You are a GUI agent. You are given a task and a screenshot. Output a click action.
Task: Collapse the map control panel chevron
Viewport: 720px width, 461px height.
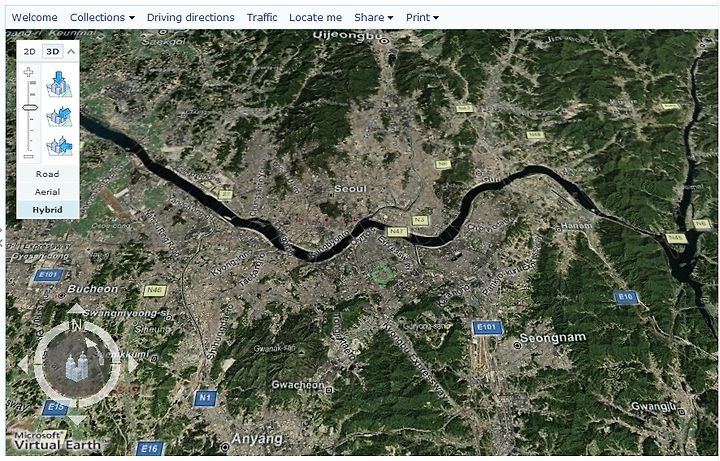71,51
